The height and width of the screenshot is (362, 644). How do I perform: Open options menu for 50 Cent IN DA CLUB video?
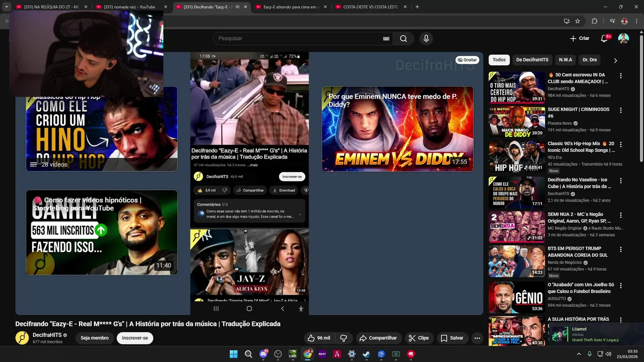click(x=621, y=76)
